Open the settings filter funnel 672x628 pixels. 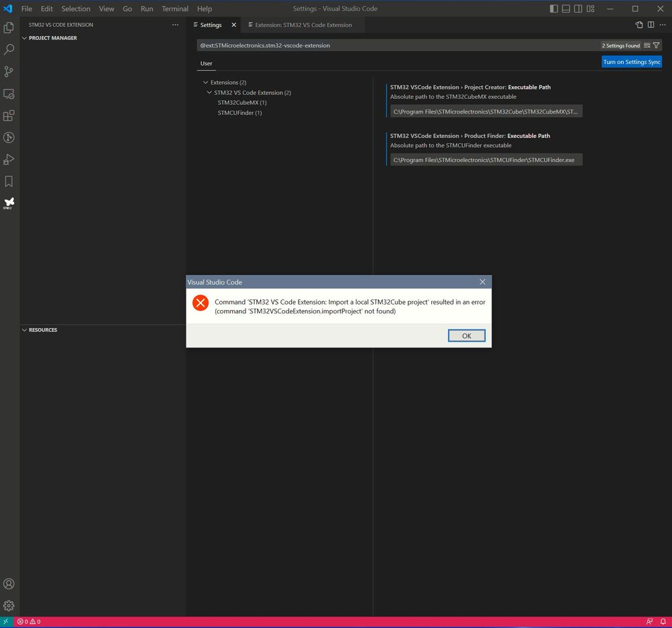656,46
